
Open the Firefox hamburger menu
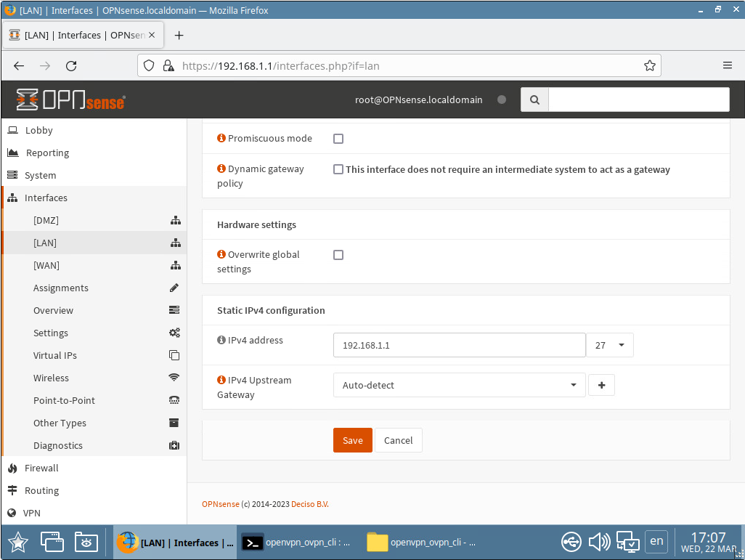pyautogui.click(x=727, y=65)
